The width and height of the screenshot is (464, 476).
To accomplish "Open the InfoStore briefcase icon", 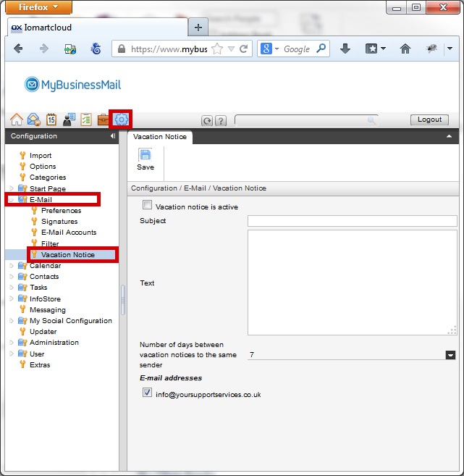I will pyautogui.click(x=104, y=120).
